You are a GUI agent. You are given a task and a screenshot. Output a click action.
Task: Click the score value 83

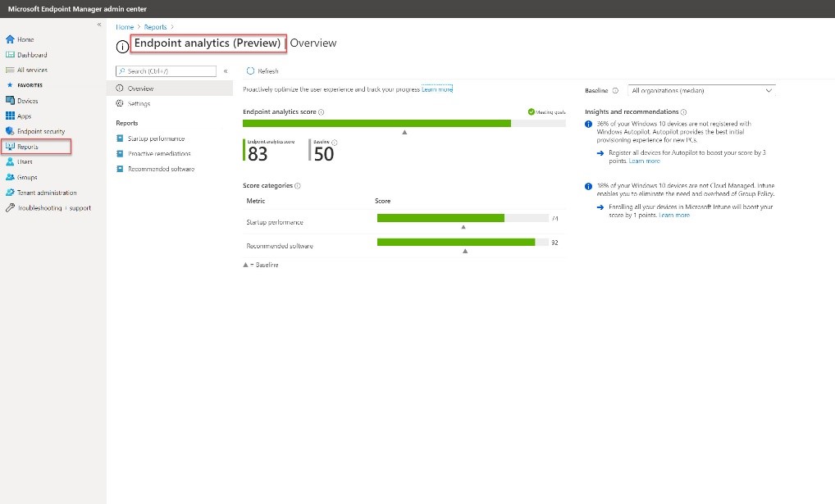click(258, 154)
